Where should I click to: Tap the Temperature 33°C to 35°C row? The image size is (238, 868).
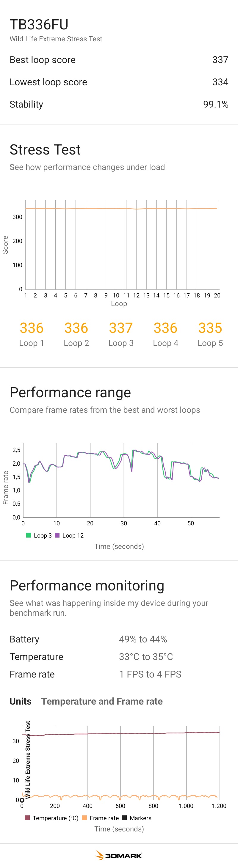click(x=119, y=656)
